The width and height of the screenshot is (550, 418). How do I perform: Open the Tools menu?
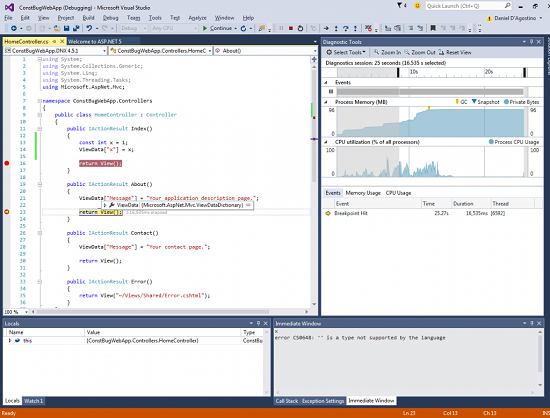point(155,18)
